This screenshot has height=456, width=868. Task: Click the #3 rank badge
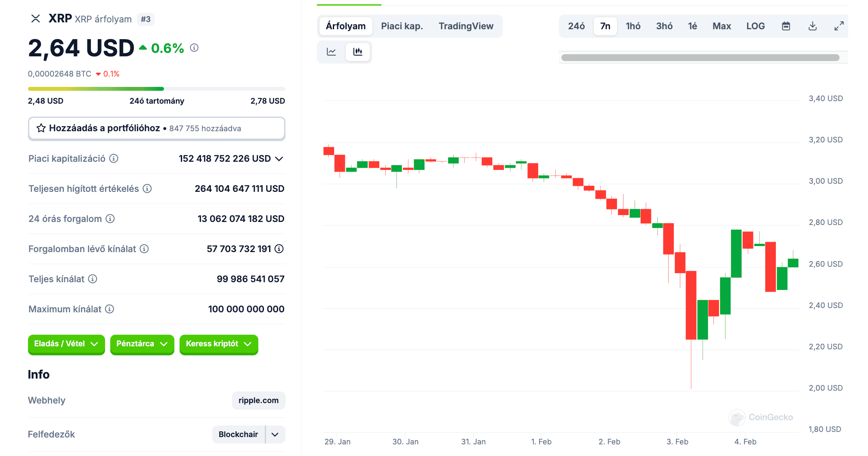tap(146, 19)
